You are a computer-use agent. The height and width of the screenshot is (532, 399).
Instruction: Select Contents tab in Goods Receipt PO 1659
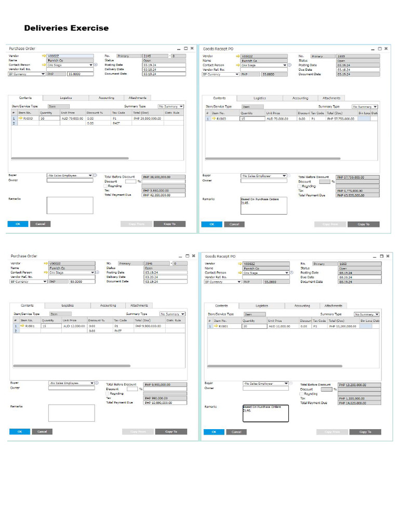pos(220,98)
